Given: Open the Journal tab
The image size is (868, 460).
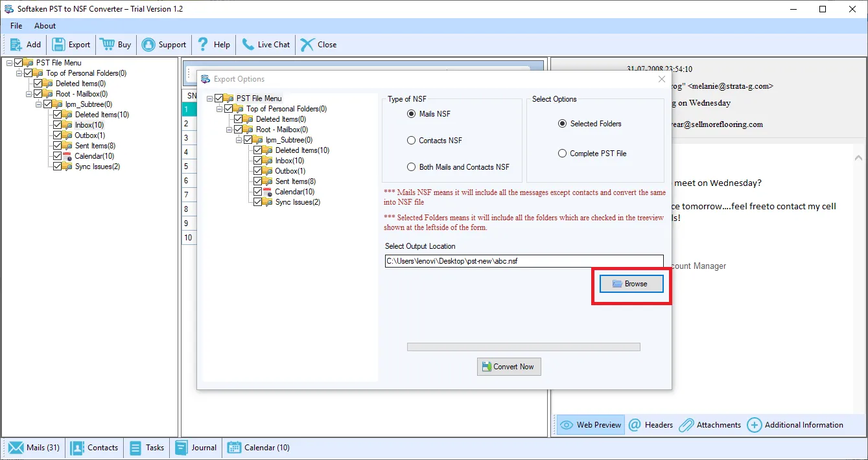Looking at the screenshot, I should click(x=195, y=448).
